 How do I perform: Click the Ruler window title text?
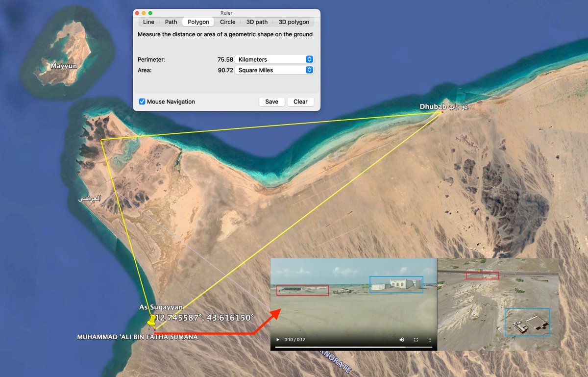227,13
